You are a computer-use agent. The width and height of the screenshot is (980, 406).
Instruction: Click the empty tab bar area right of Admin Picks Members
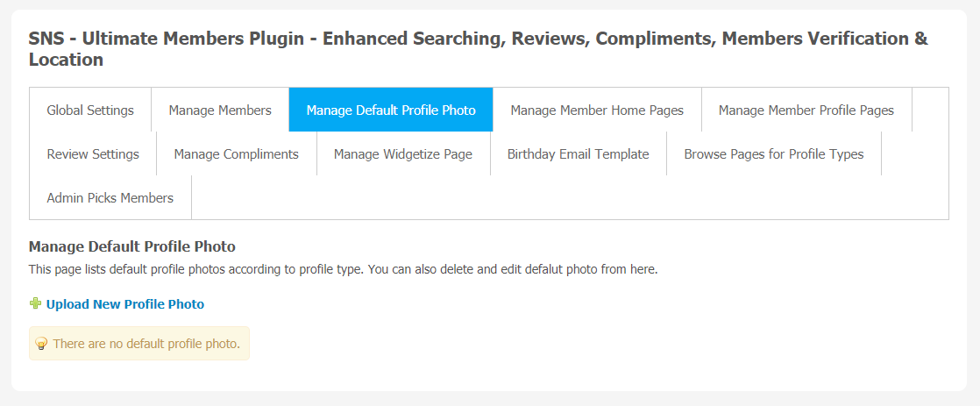[570, 197]
